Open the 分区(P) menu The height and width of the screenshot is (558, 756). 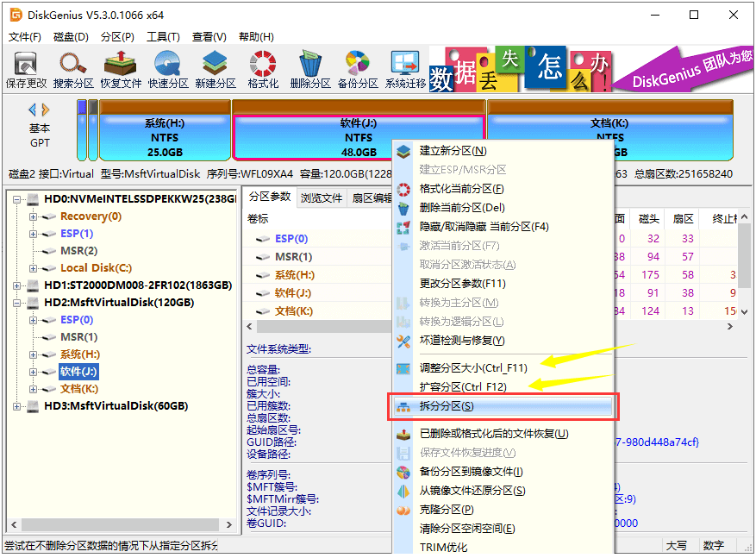click(117, 37)
